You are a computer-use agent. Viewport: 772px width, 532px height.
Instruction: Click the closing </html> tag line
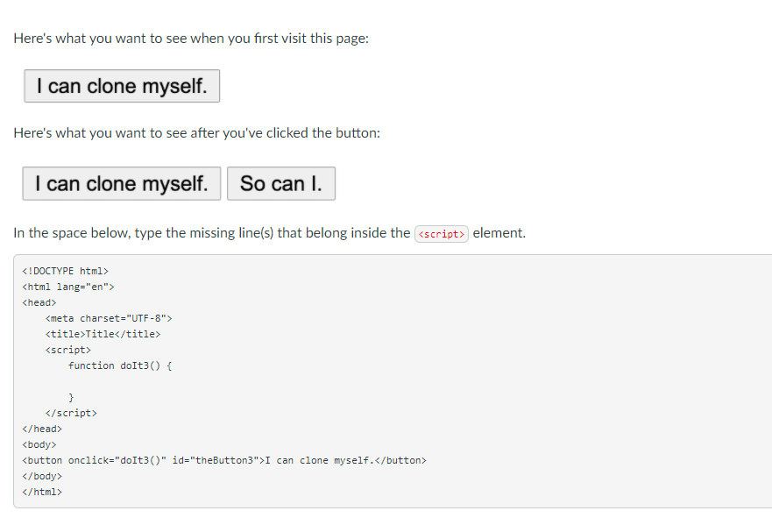[41, 491]
